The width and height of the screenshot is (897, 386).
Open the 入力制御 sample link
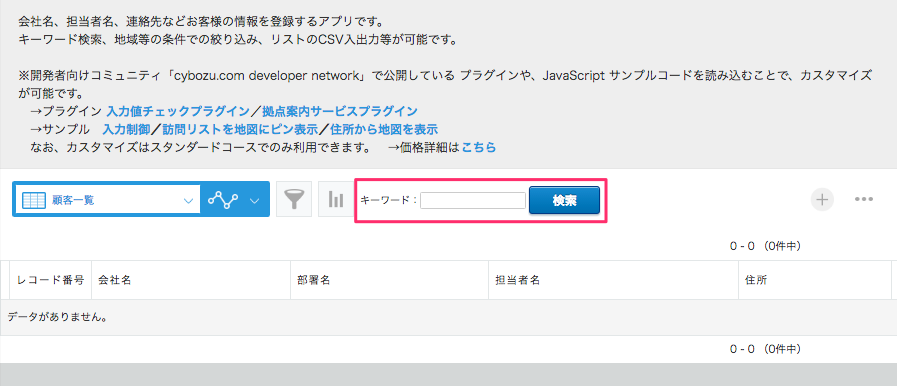[x=126, y=129]
